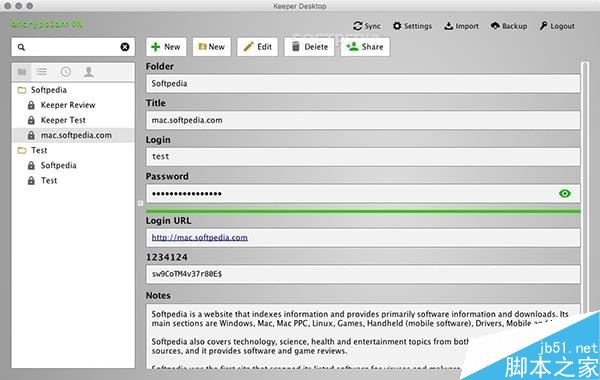Click the Edit pencil button
The width and height of the screenshot is (600, 380).
pos(258,47)
